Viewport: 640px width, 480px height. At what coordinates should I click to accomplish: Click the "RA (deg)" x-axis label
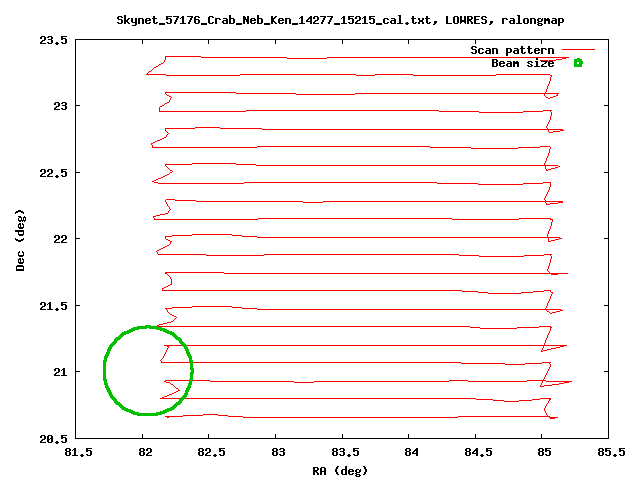point(342,470)
